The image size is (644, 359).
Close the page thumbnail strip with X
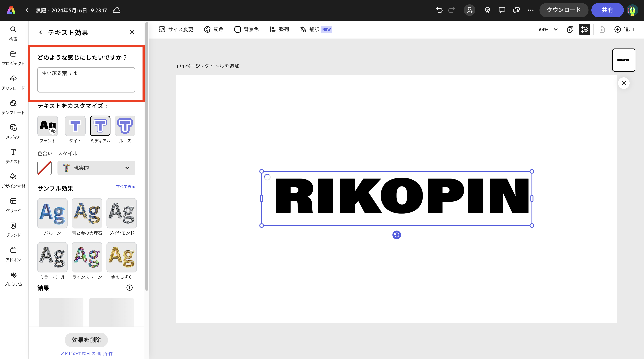pyautogui.click(x=624, y=83)
